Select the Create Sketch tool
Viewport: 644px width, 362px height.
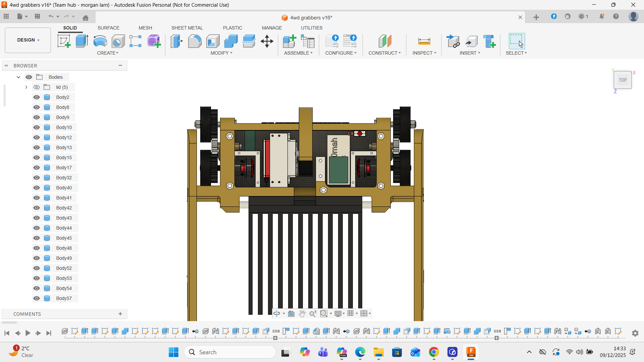[64, 41]
